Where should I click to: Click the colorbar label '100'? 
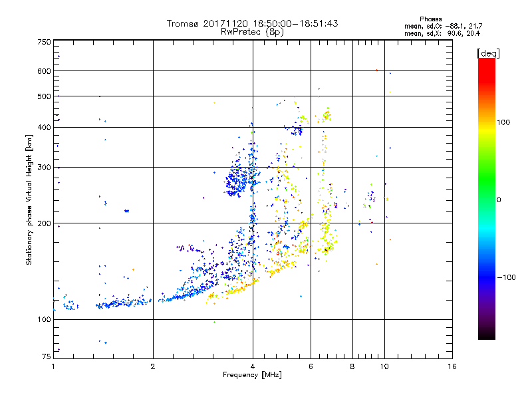pos(503,122)
